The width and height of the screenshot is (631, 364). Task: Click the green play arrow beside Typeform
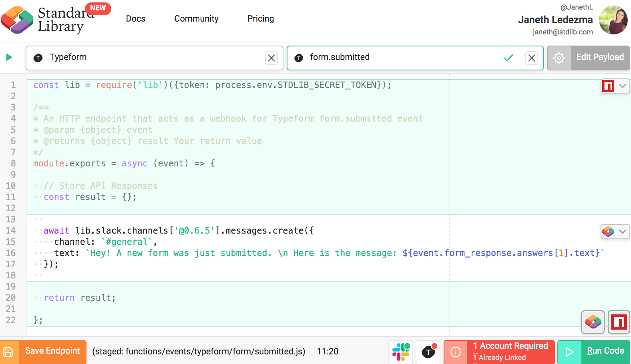tap(9, 57)
